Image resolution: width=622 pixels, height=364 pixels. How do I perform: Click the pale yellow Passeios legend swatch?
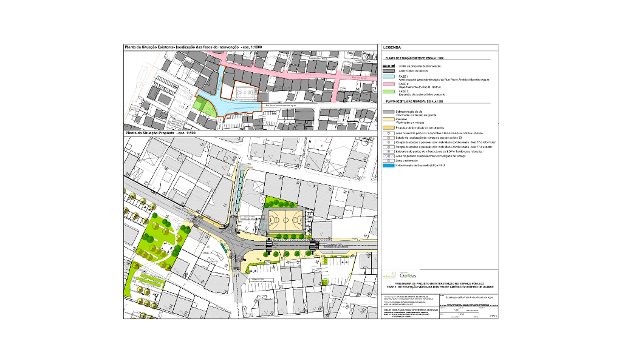pyautogui.click(x=389, y=120)
